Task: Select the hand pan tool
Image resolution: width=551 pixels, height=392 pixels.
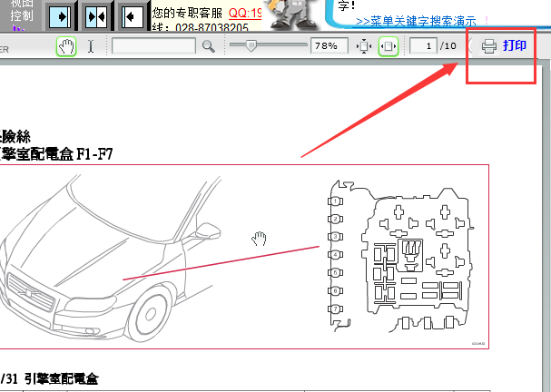Action: pyautogui.click(x=66, y=46)
